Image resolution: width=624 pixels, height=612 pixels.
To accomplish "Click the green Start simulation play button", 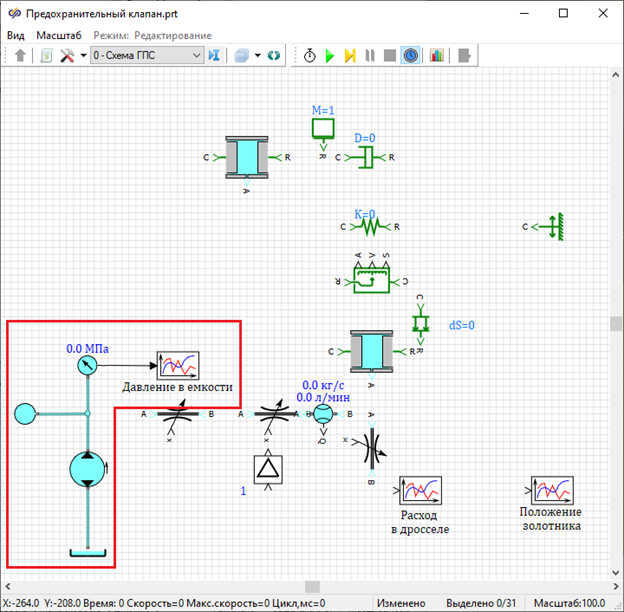I will [330, 56].
